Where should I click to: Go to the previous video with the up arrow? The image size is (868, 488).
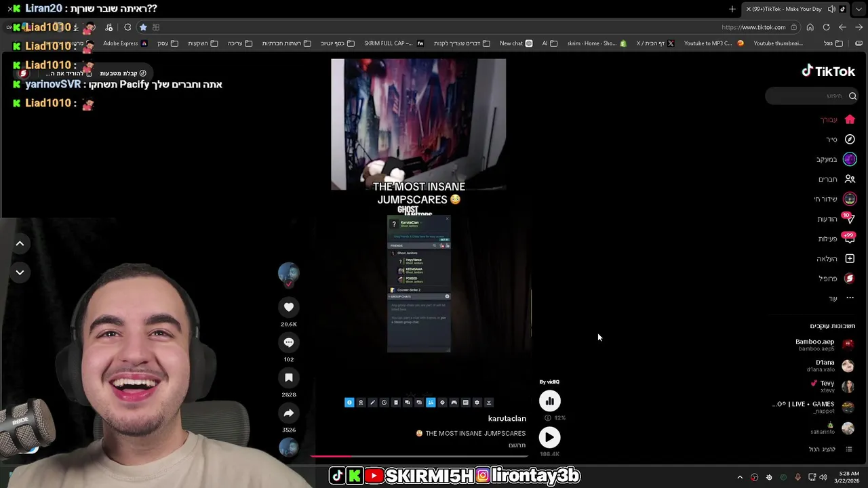20,243
